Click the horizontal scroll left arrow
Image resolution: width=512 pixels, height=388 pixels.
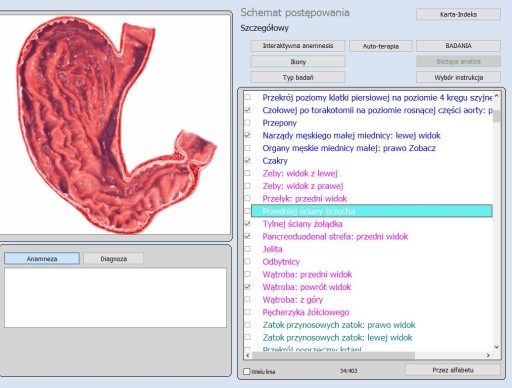(248, 355)
